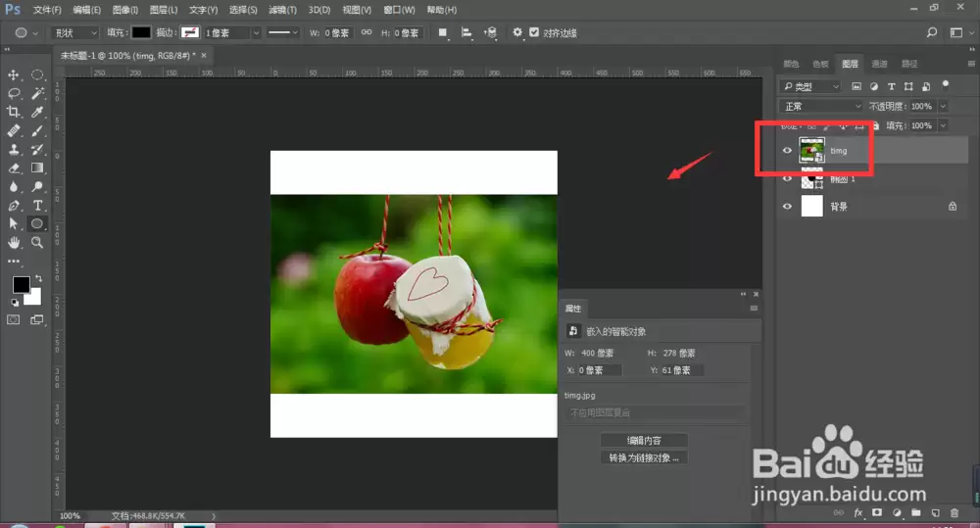Viewport: 980px width, 528px height.
Task: Select the Path Selection tool
Action: point(13,223)
